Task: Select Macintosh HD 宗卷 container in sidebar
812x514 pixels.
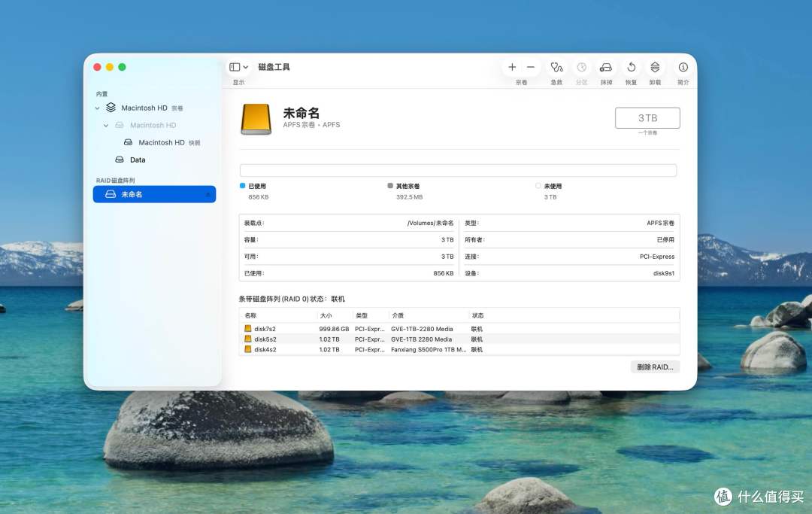Action: [154, 108]
